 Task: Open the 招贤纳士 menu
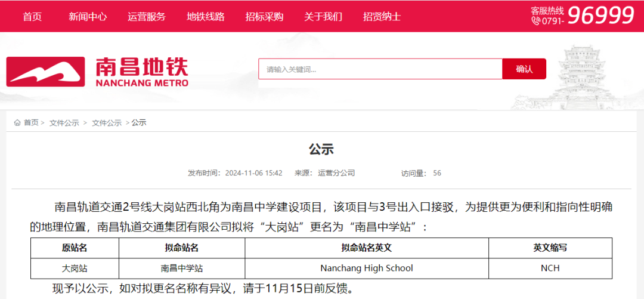[x=382, y=17]
